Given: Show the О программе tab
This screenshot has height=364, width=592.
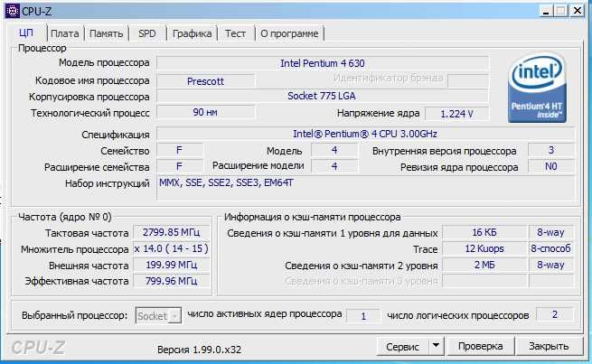Looking at the screenshot, I should [289, 33].
